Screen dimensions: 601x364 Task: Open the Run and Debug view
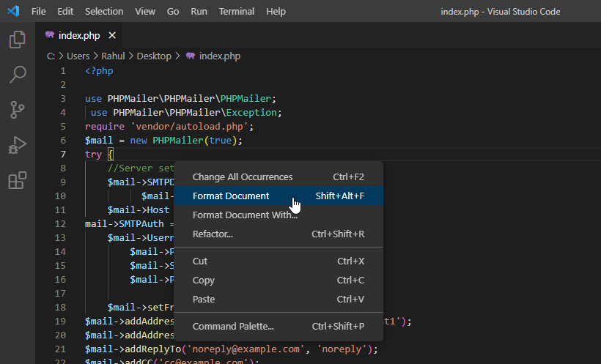coord(18,145)
